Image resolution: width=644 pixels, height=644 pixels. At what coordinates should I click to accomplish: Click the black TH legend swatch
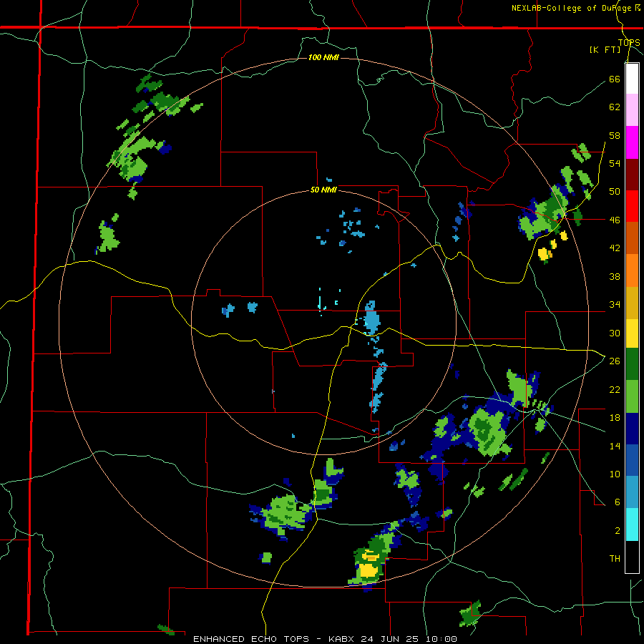(x=632, y=557)
